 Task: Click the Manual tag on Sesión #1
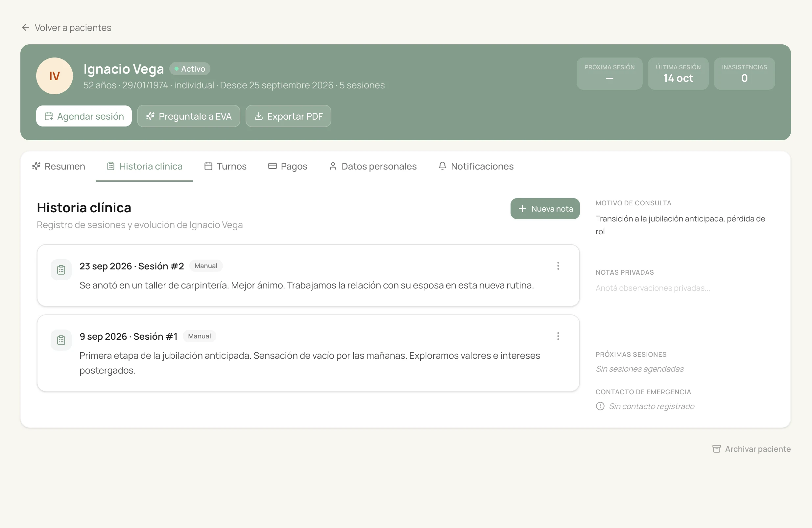[x=199, y=336]
